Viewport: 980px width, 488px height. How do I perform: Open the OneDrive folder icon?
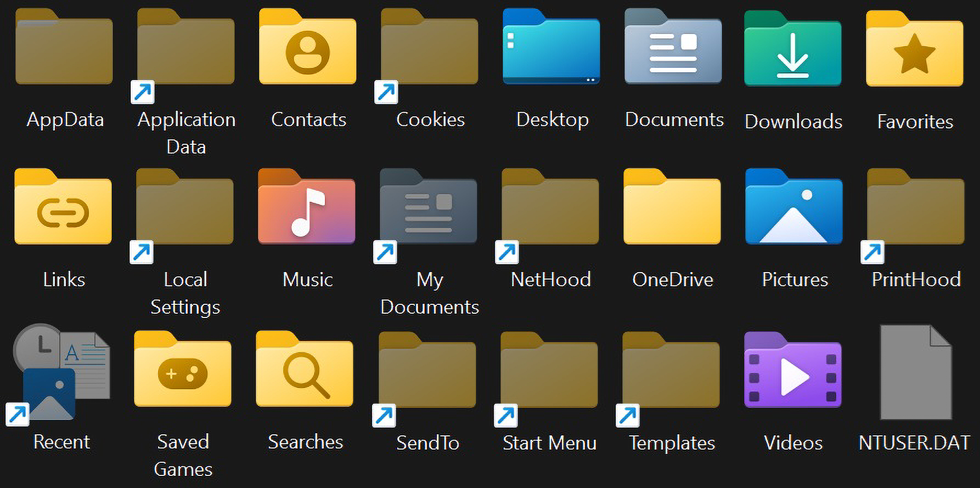click(672, 206)
